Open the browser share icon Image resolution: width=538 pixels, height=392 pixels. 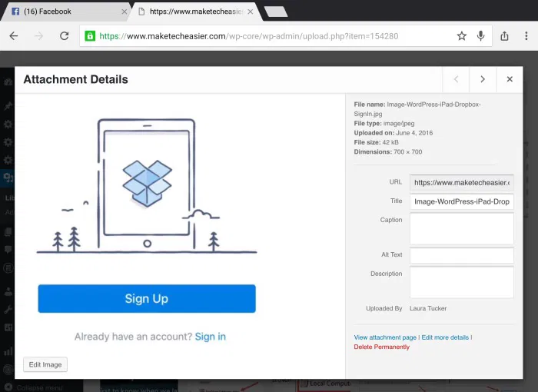tap(504, 36)
